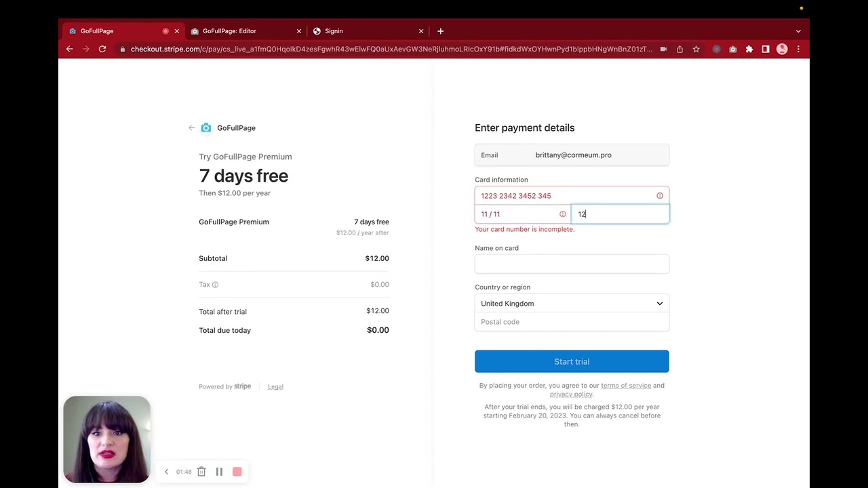Click the Email field
This screenshot has height=488, width=868.
click(572, 155)
